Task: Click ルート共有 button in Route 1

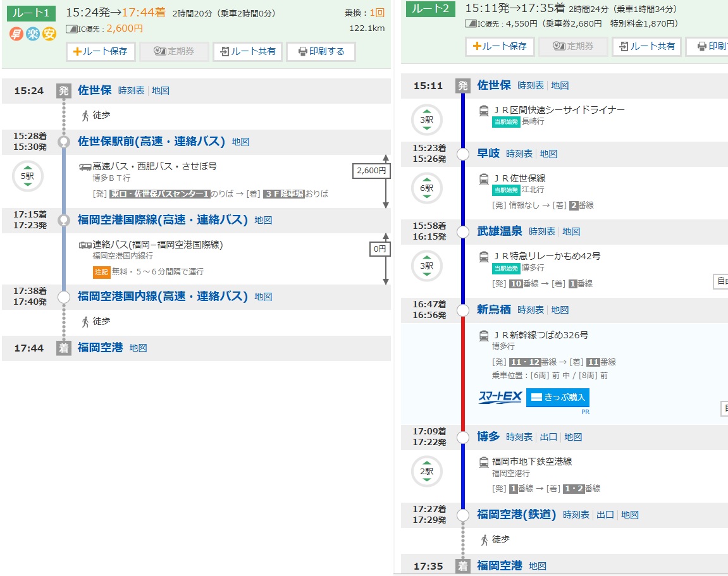Action: (247, 52)
